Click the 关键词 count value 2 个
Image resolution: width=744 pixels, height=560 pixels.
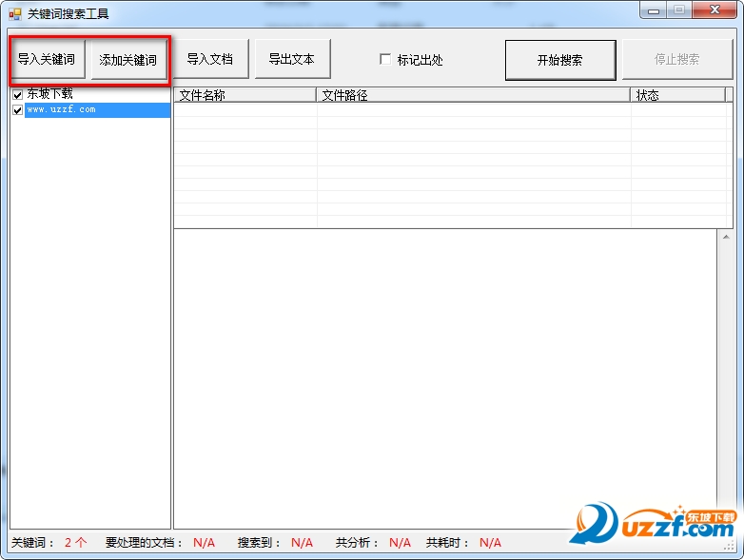coord(76,543)
